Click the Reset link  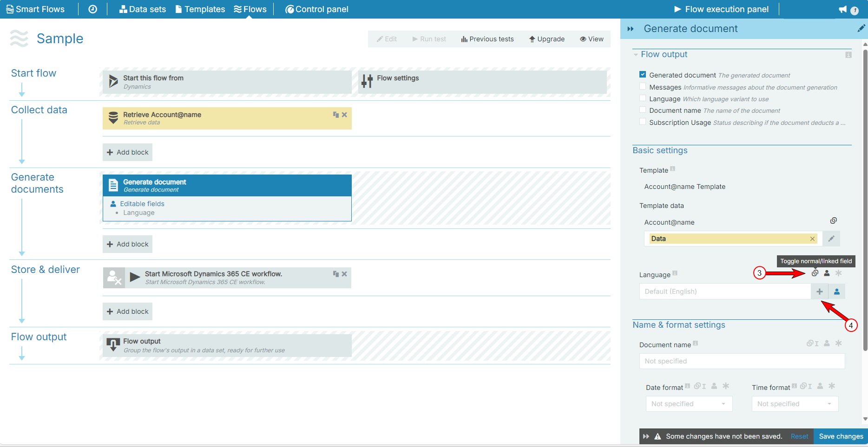800,436
